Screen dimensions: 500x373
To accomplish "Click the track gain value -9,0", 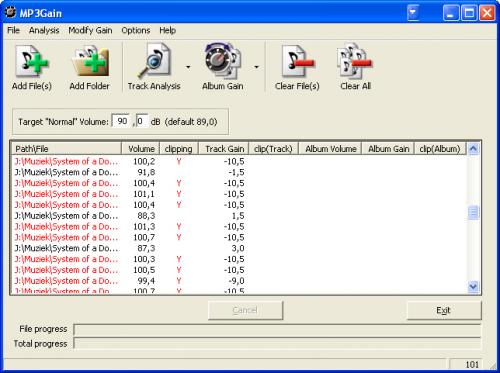I will [x=236, y=281].
